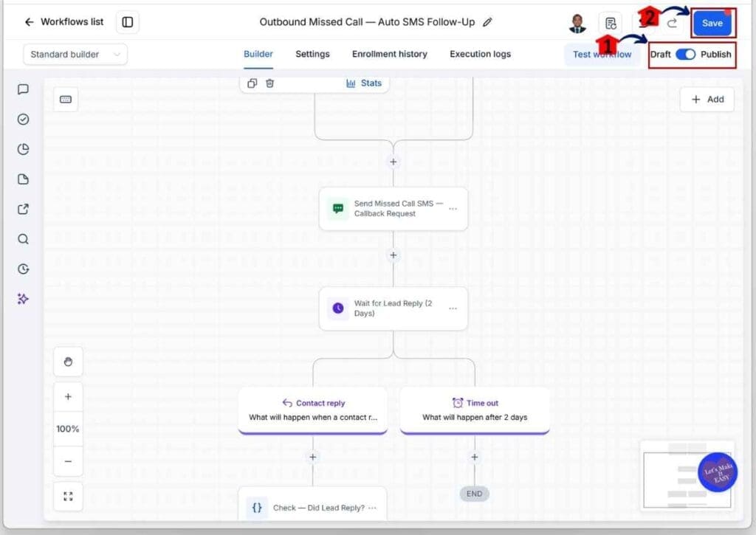Zoom in with the plus control

[x=68, y=397]
